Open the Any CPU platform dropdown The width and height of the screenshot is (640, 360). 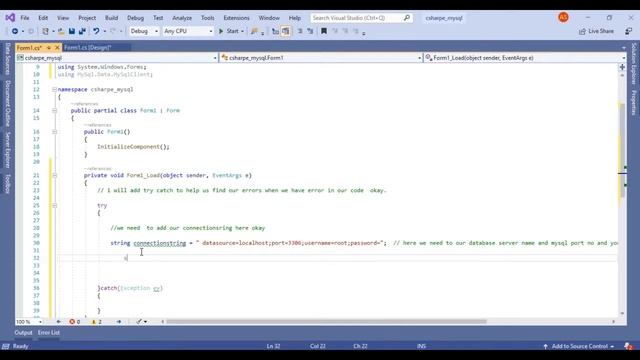coord(188,31)
